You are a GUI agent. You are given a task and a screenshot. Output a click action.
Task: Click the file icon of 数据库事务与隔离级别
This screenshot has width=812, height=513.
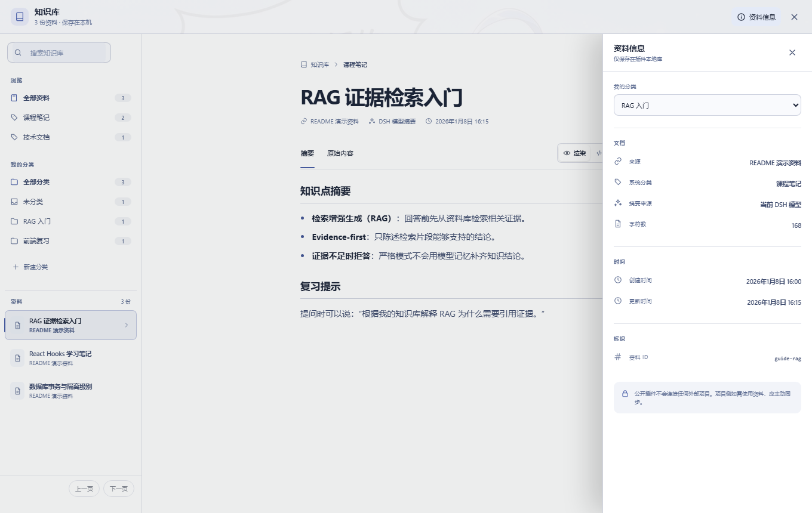(18, 391)
